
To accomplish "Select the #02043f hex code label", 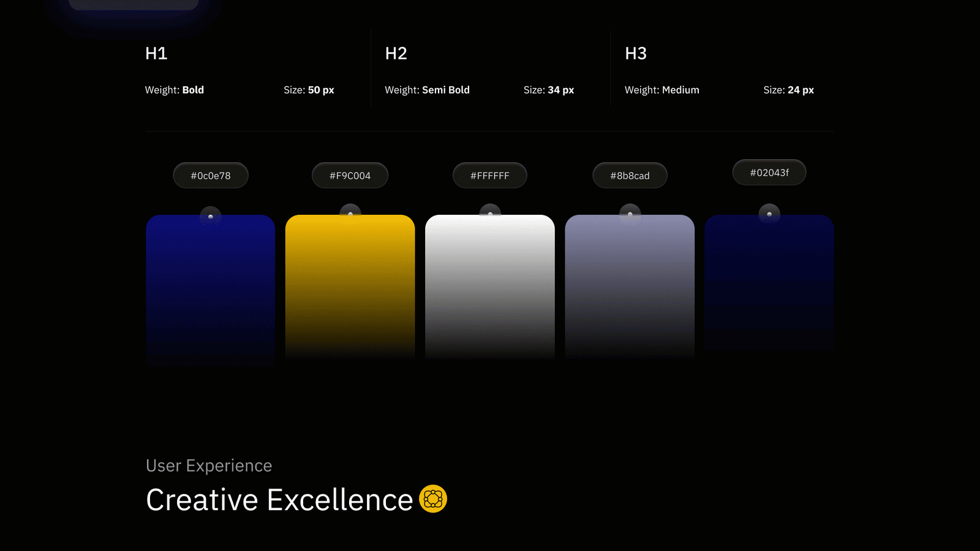I will 769,173.
